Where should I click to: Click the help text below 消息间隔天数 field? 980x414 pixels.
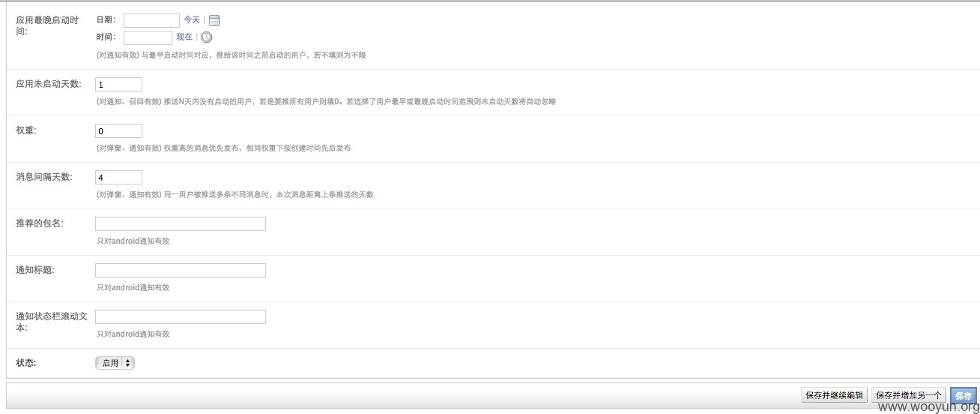235,195
